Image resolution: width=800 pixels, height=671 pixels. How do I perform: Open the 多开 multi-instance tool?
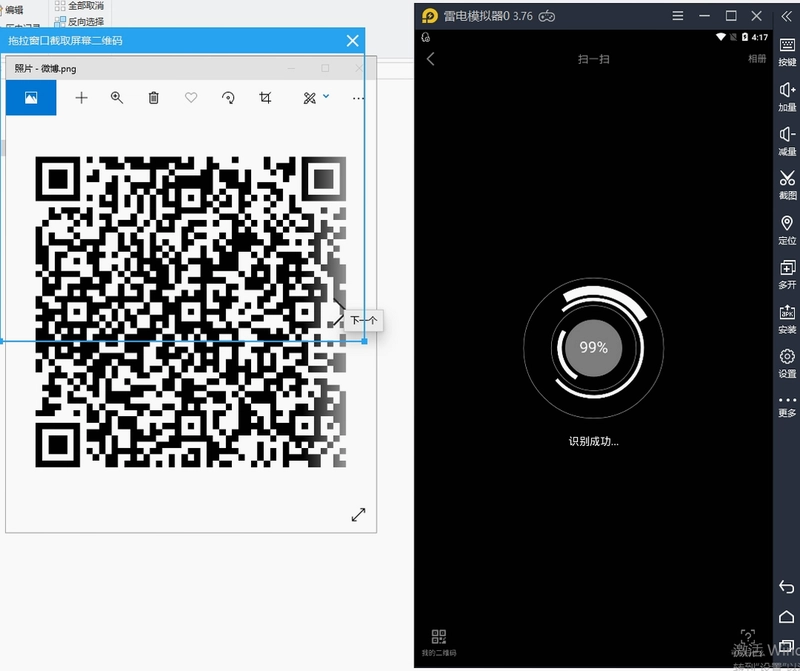787,275
